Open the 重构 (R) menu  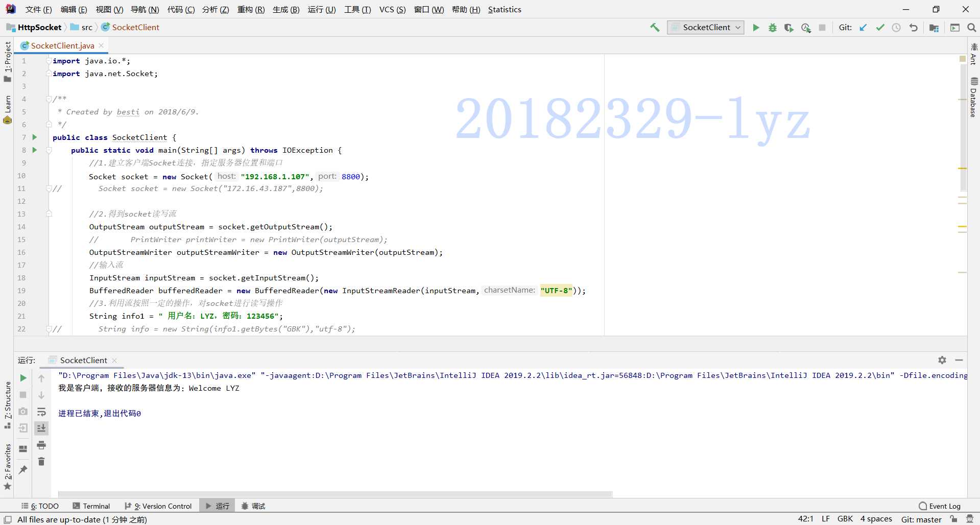(251, 9)
